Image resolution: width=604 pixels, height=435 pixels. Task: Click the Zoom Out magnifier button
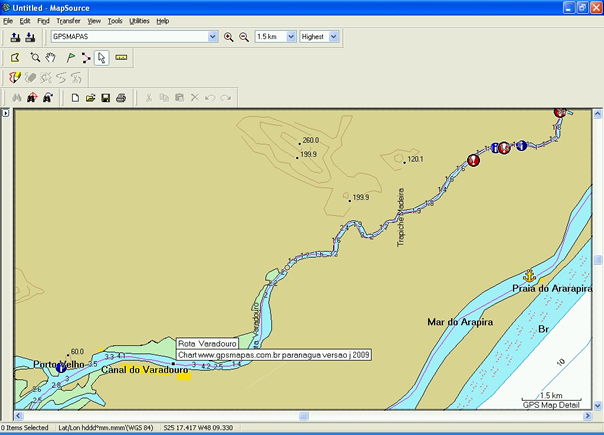tap(243, 37)
